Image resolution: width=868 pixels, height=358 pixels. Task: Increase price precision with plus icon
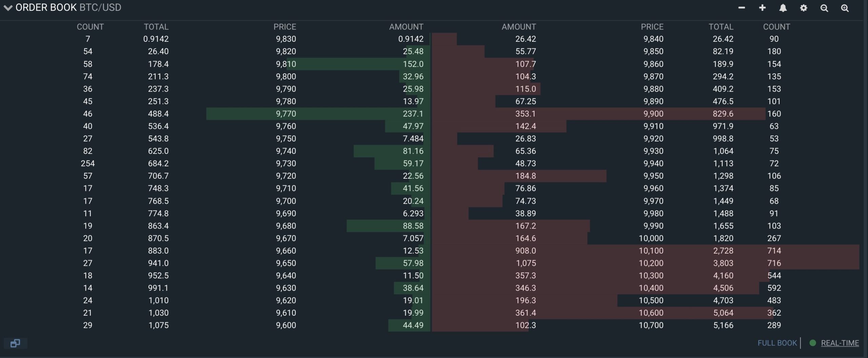(762, 8)
